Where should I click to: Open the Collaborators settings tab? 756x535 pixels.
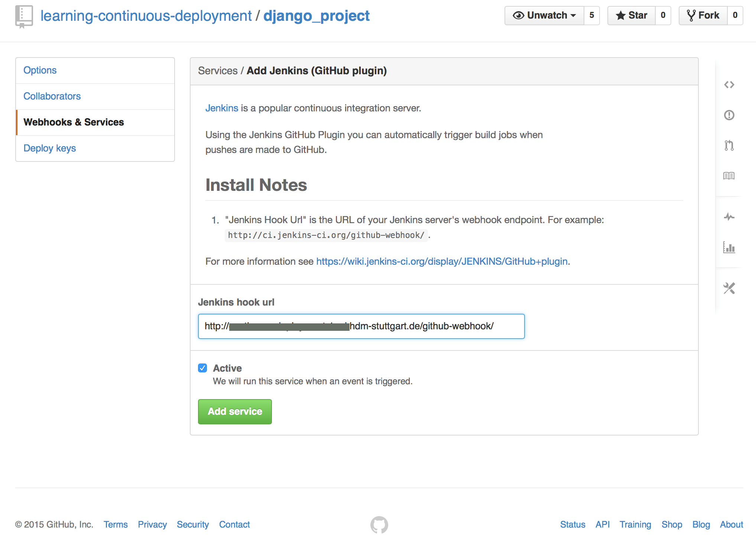tap(95, 97)
